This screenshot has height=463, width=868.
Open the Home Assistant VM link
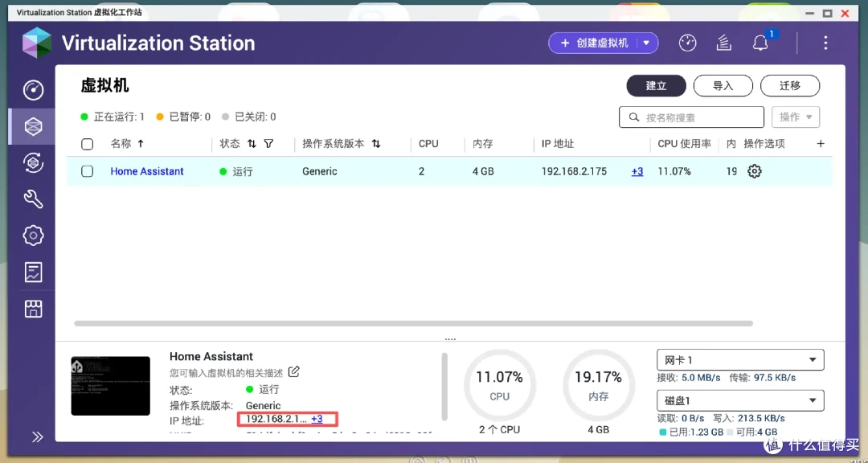pos(147,171)
